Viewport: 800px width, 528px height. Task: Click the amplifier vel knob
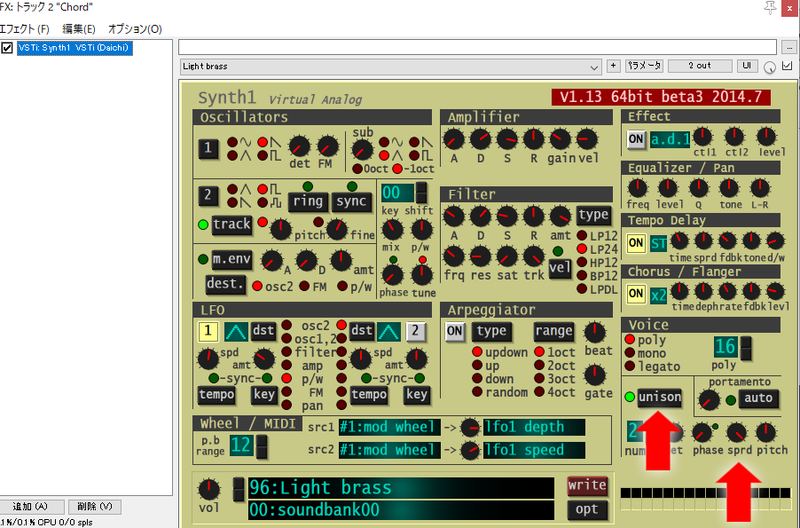pyautogui.click(x=587, y=139)
